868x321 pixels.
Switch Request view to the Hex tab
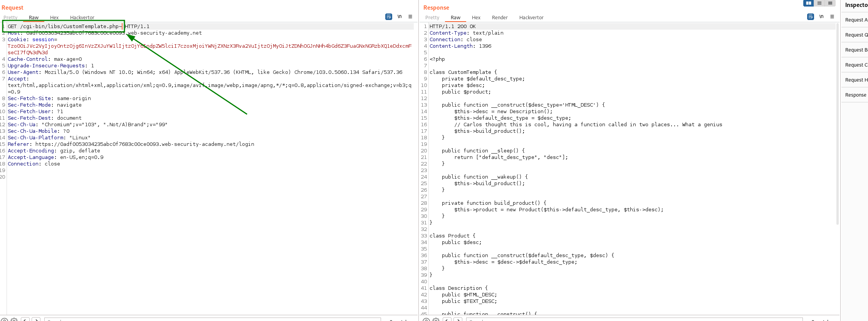[x=54, y=18]
